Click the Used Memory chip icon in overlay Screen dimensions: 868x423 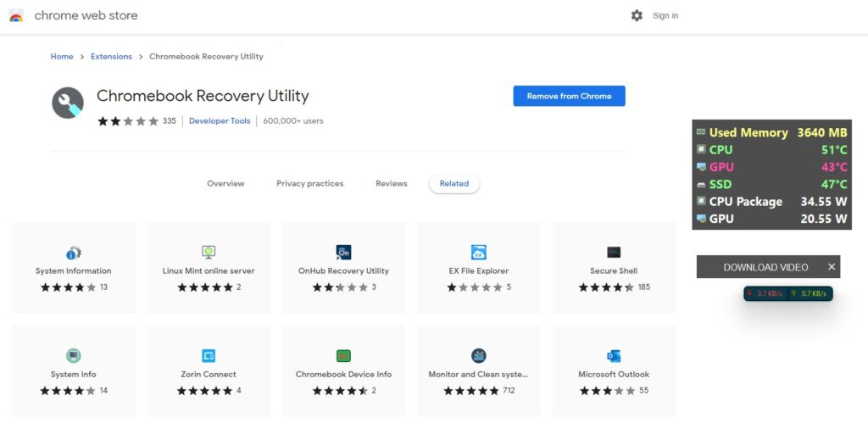[701, 132]
